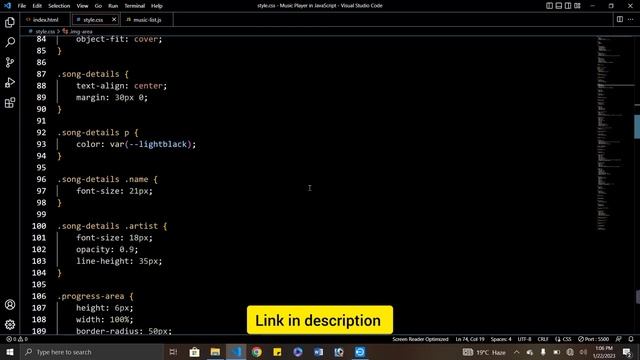Show hidden system tray icons
The height and width of the screenshot is (360, 640).
[517, 352]
